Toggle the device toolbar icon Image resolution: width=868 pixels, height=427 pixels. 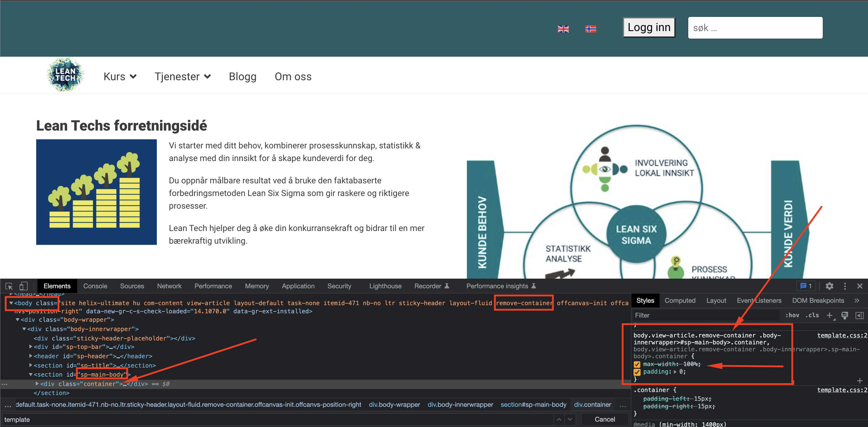pyautogui.click(x=23, y=286)
